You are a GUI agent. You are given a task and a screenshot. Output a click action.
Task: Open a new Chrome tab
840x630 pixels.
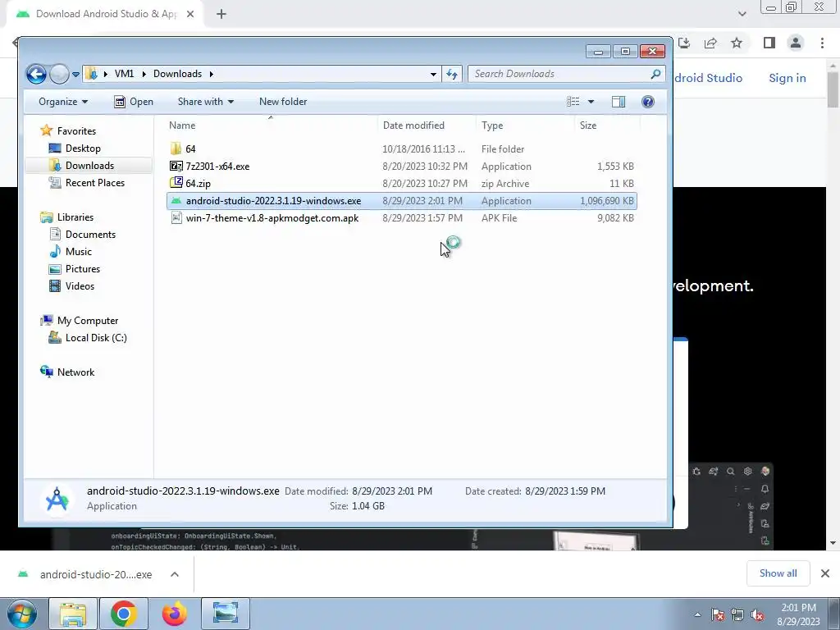tap(221, 14)
